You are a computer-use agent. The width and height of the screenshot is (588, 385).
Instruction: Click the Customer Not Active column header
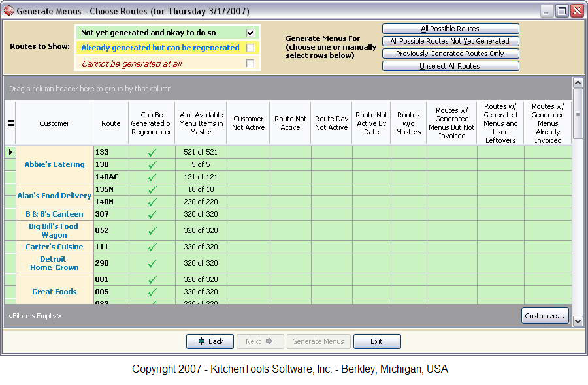coord(248,123)
